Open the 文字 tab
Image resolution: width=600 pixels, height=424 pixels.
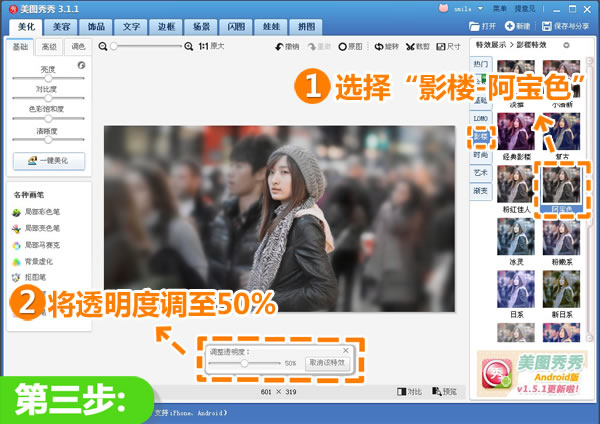[131, 27]
